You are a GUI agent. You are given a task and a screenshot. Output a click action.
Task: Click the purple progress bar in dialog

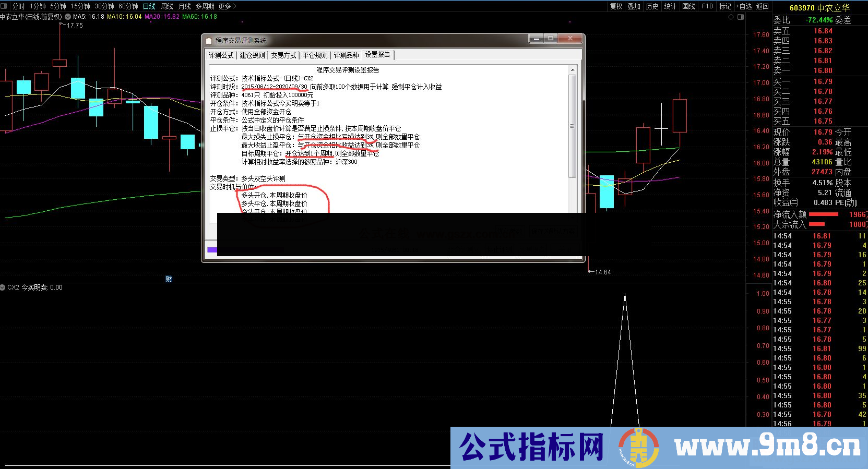[212, 250]
